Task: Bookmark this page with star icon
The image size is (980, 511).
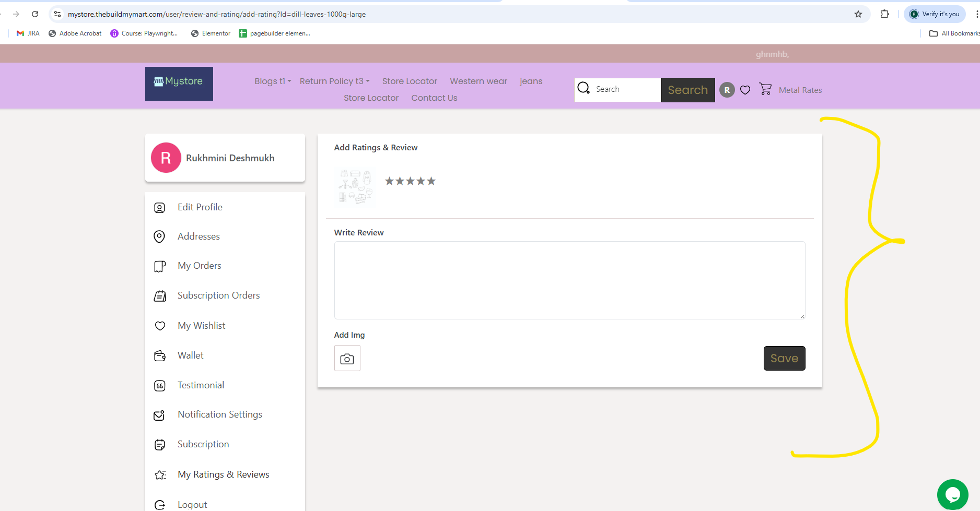Action: tap(858, 14)
